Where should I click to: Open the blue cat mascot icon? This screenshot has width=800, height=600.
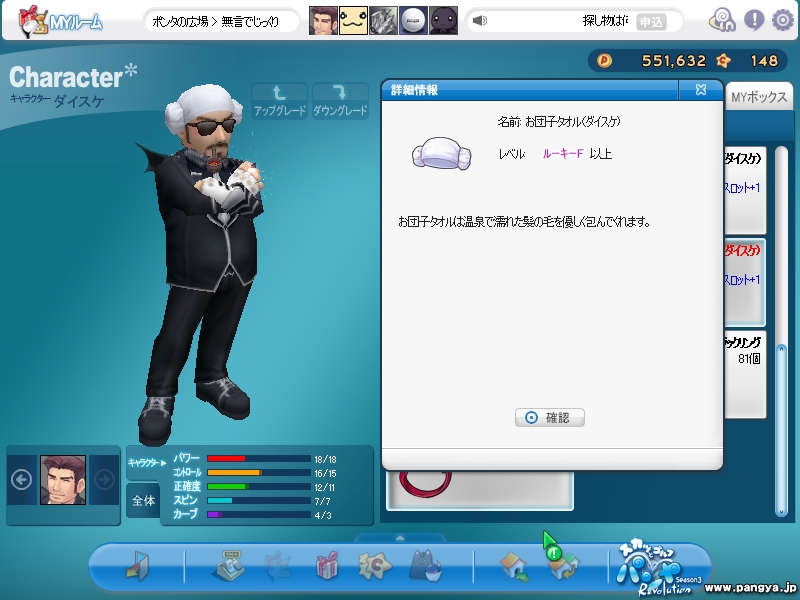pos(425,565)
